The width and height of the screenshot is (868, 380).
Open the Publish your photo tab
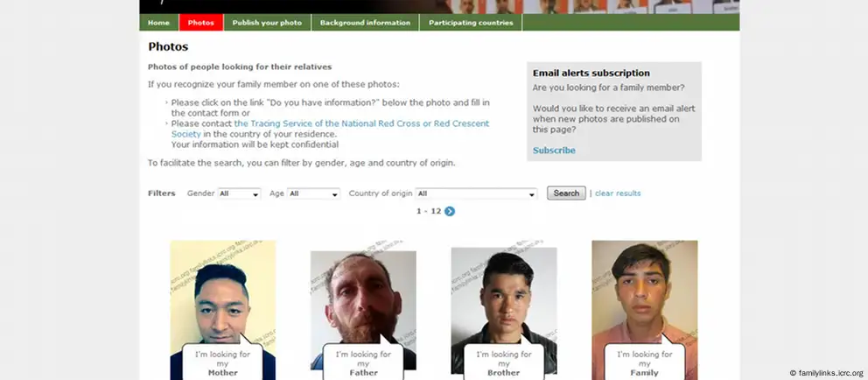point(268,23)
